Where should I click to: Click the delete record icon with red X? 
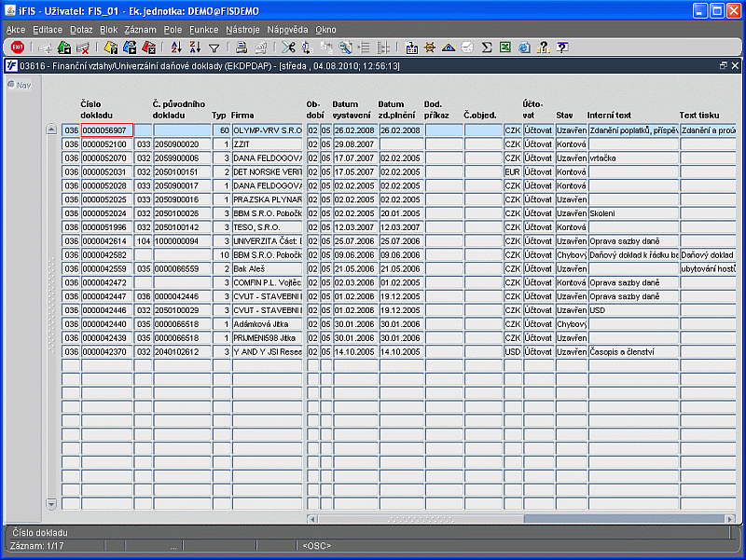(83, 48)
